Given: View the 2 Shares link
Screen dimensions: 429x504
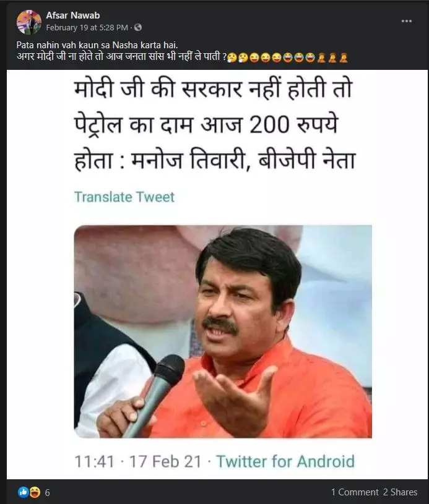Looking at the screenshot, I should point(400,492).
